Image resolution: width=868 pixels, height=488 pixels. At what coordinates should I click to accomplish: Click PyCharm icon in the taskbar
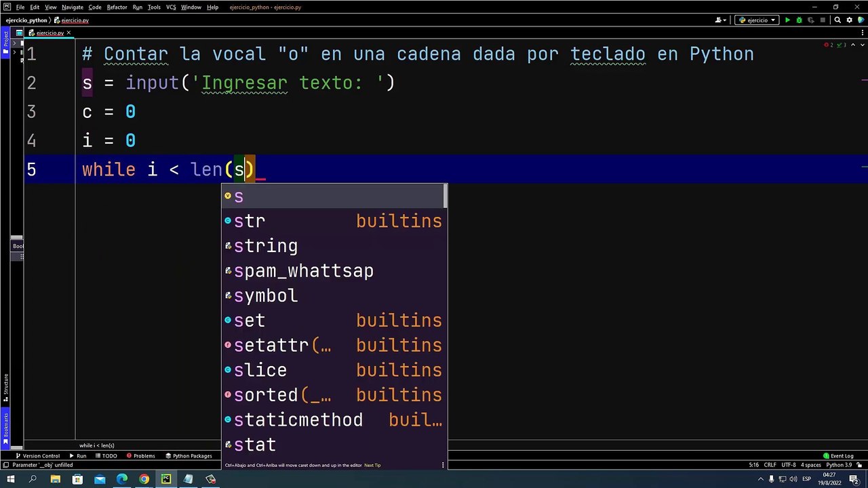click(x=166, y=479)
